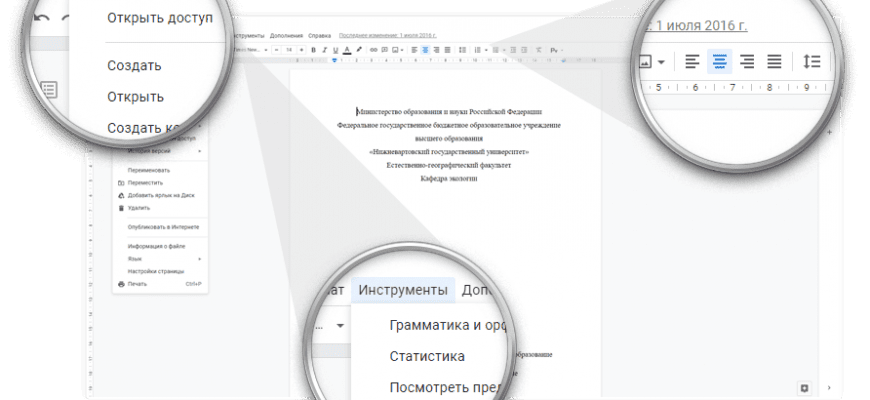Viewport: 870px width, 400px height.
Task: Justify text in the small toolbar
Action: coord(447,50)
